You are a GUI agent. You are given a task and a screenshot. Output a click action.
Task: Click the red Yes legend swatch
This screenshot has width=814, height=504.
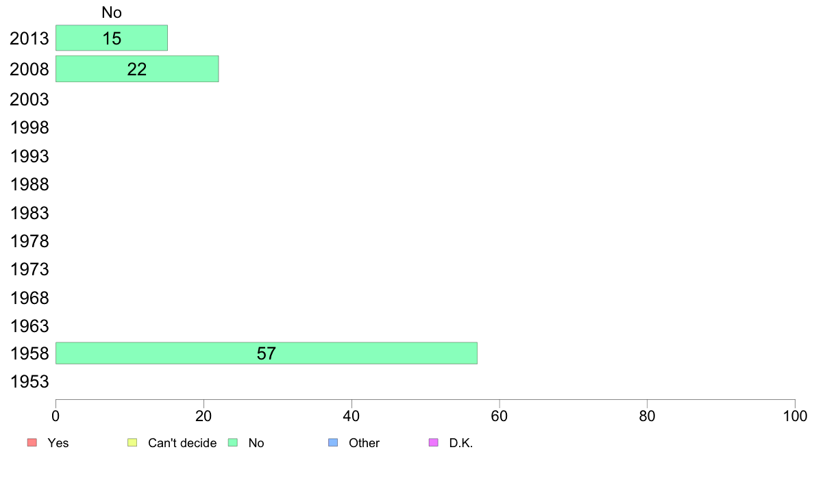pos(32,442)
